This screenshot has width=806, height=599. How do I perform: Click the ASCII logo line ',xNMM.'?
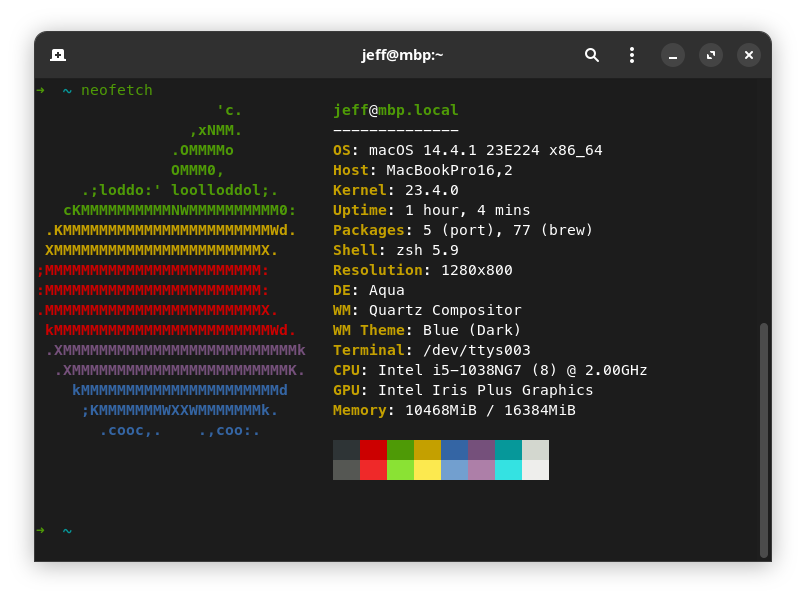point(216,130)
